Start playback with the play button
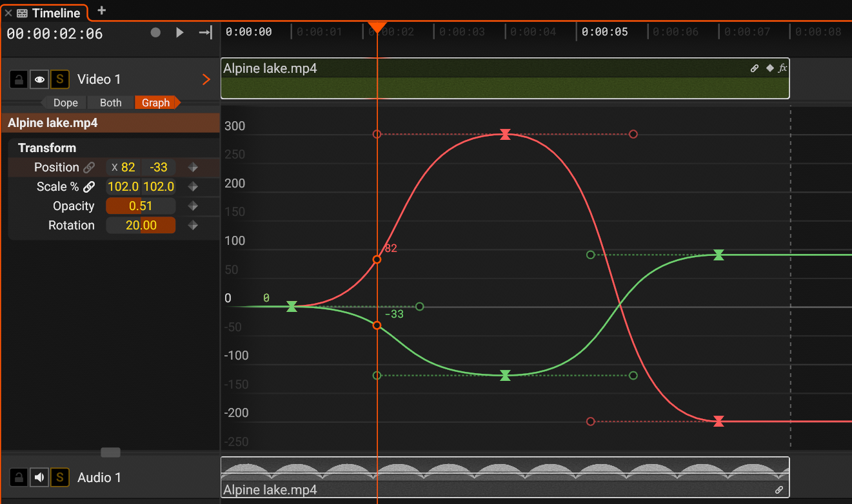Image resolution: width=852 pixels, height=504 pixels. coord(180,32)
